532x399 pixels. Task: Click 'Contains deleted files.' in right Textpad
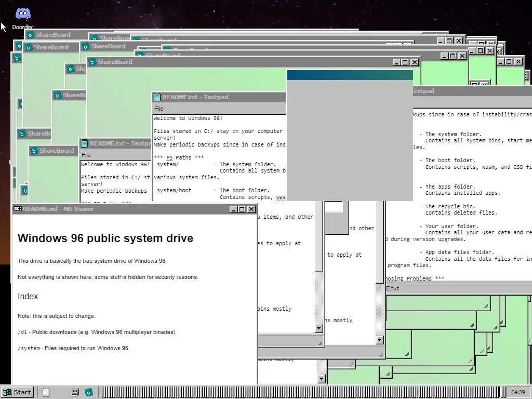[461, 212]
